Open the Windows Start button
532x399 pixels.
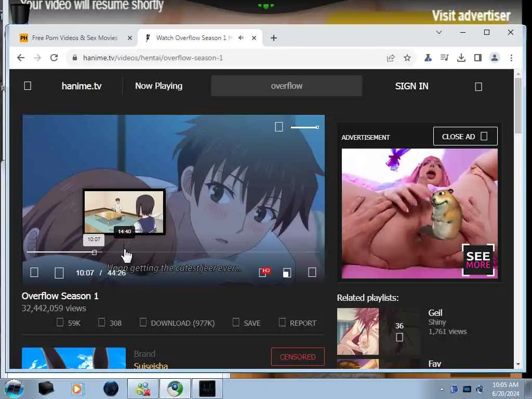(14, 389)
